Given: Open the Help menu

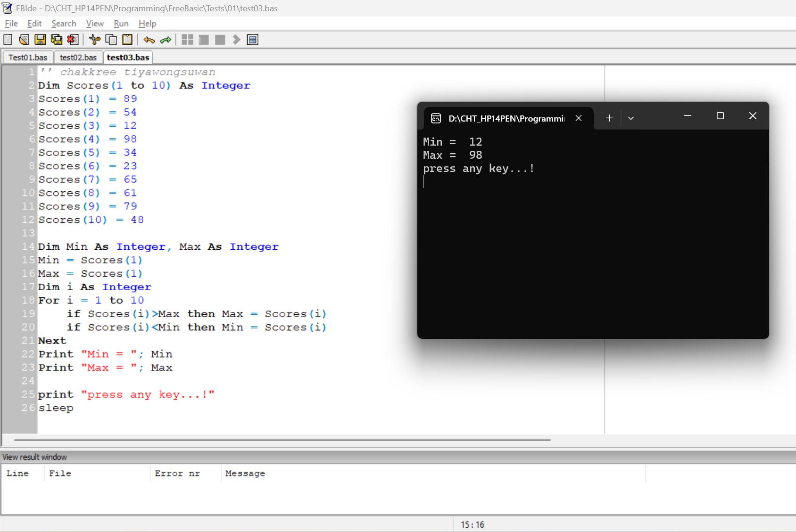Looking at the screenshot, I should 147,24.
